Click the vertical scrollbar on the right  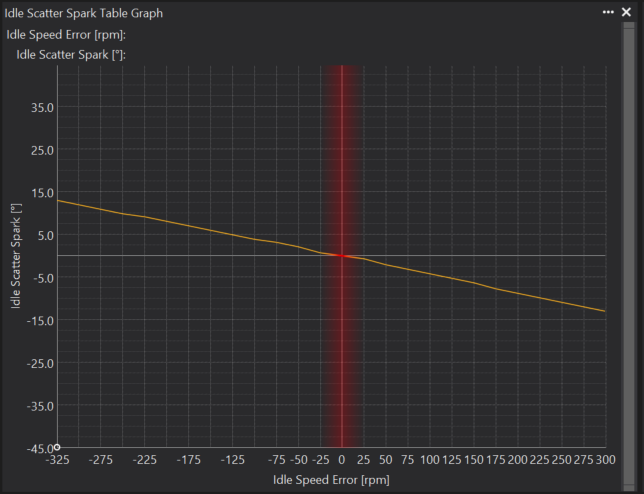tap(629, 257)
